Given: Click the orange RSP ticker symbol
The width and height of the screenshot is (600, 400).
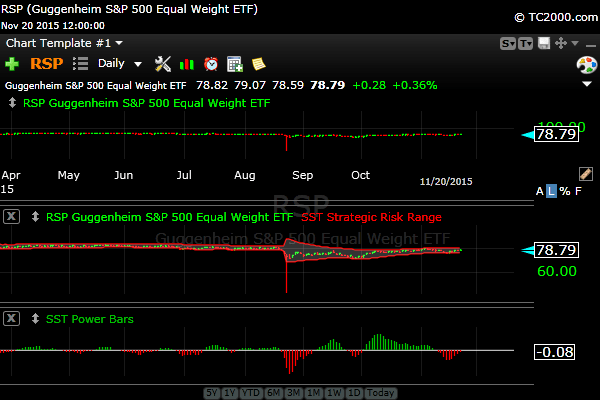Looking at the screenshot, I should point(46,64).
